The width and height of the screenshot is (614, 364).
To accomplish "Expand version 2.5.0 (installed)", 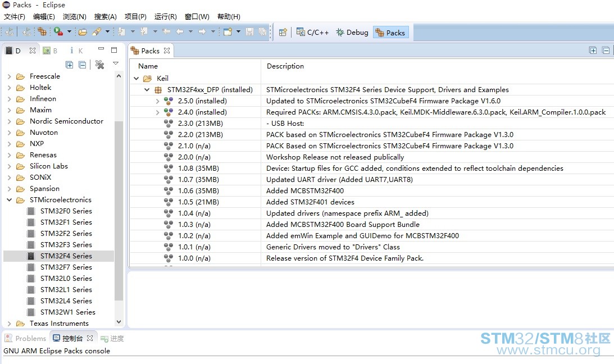I will pyautogui.click(x=157, y=101).
